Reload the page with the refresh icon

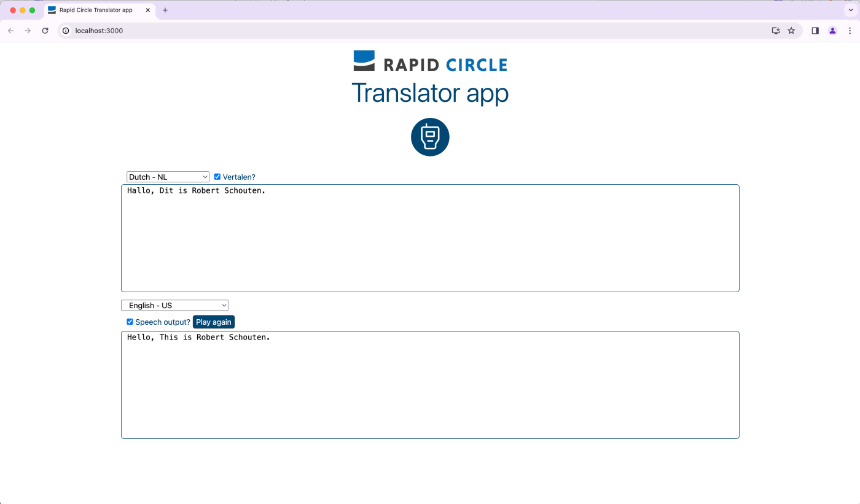pos(45,31)
